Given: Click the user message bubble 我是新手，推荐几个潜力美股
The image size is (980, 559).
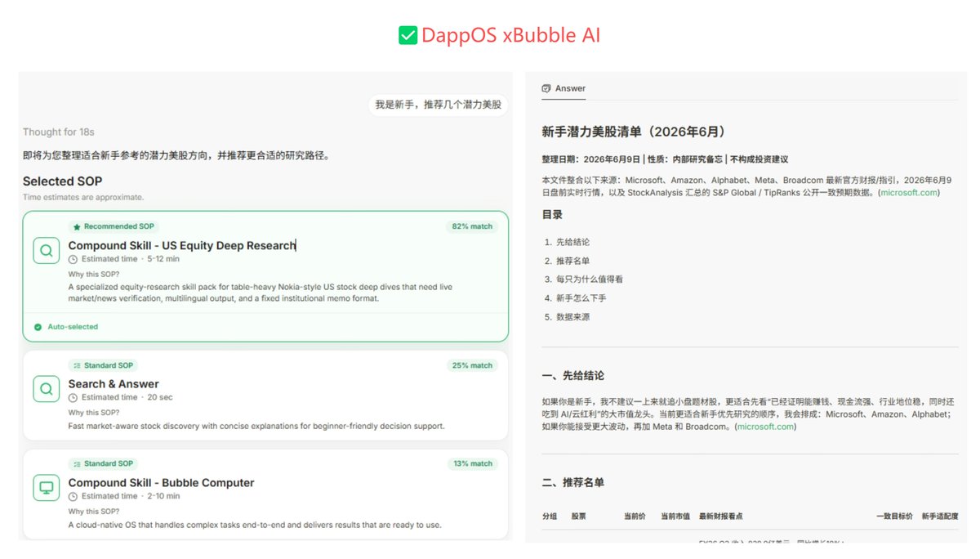Looking at the screenshot, I should coord(438,105).
